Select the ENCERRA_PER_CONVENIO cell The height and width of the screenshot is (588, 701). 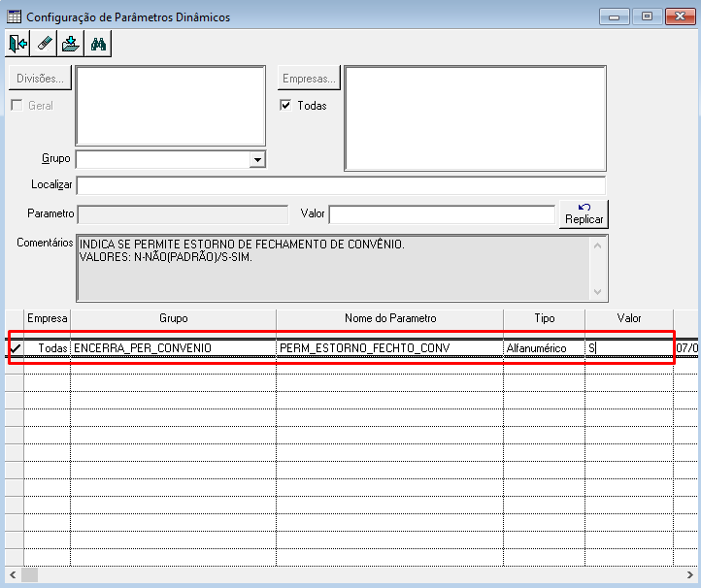[174, 348]
